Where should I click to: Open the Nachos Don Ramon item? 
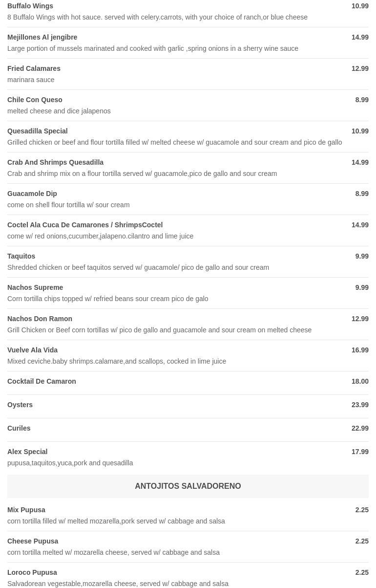pyautogui.click(x=40, y=319)
